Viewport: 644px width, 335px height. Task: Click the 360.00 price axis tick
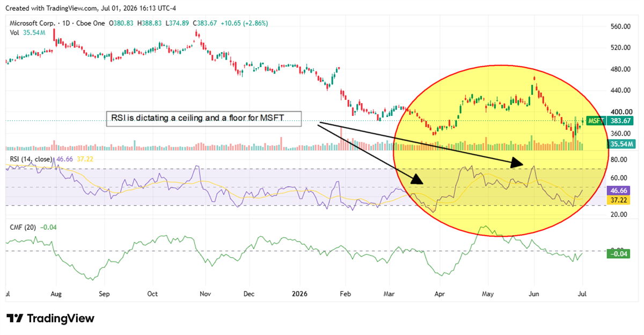620,134
